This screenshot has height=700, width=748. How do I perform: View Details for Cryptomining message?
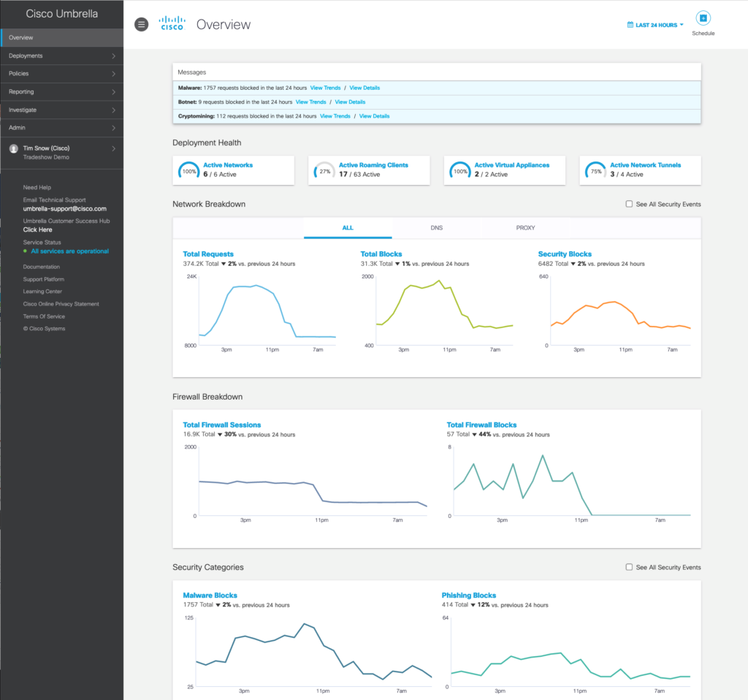tap(374, 116)
